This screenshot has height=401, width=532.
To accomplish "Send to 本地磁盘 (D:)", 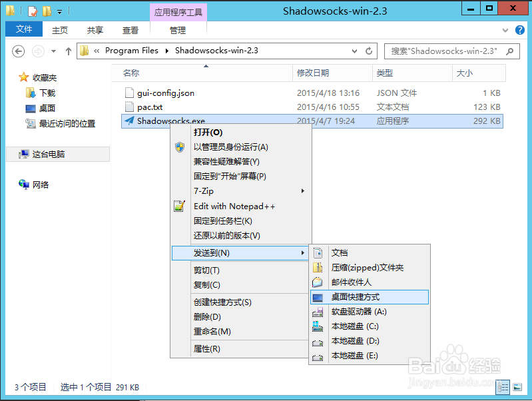I will coord(370,341).
